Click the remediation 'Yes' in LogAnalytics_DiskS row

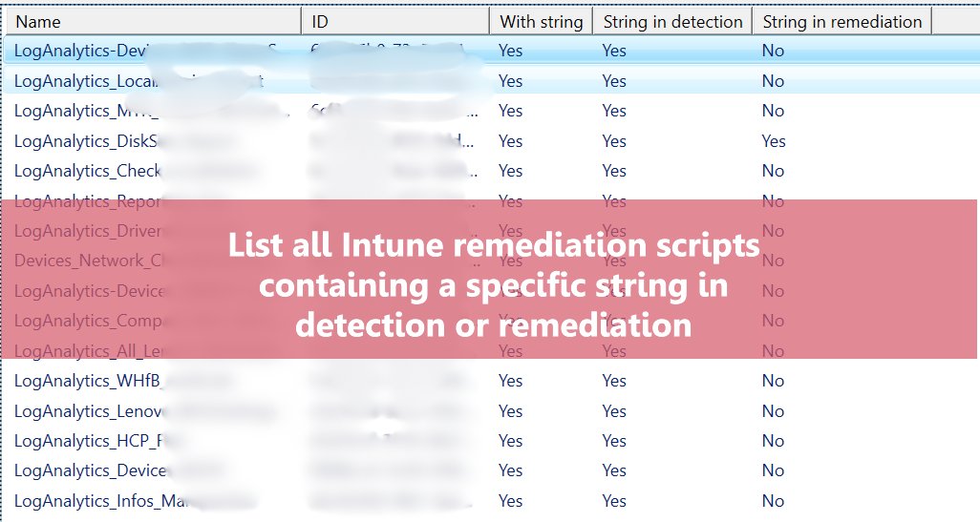(x=774, y=141)
